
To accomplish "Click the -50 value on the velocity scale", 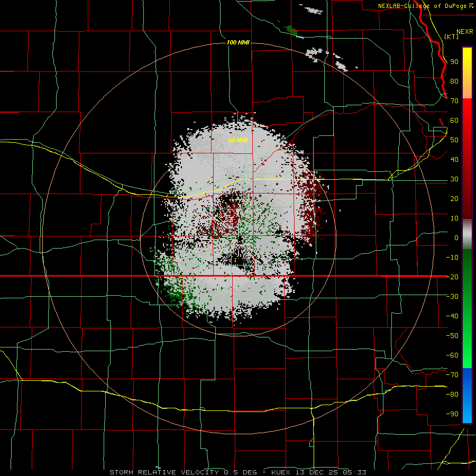I will [452, 336].
